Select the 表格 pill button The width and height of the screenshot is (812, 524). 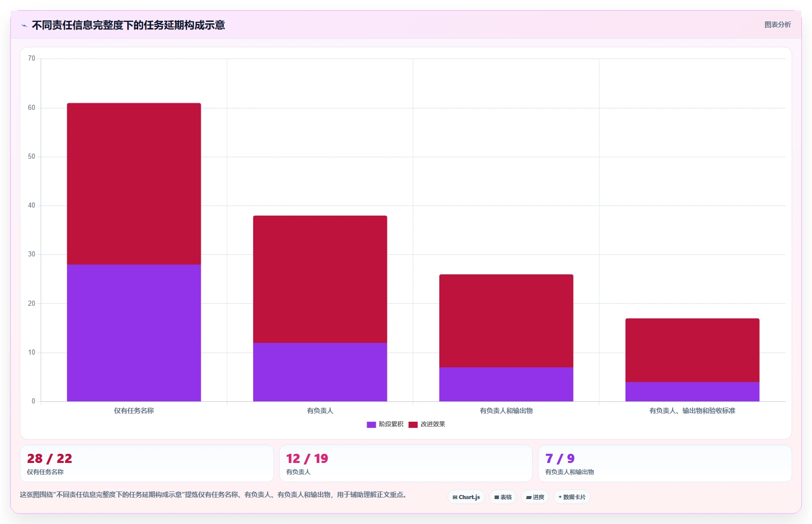[503, 497]
